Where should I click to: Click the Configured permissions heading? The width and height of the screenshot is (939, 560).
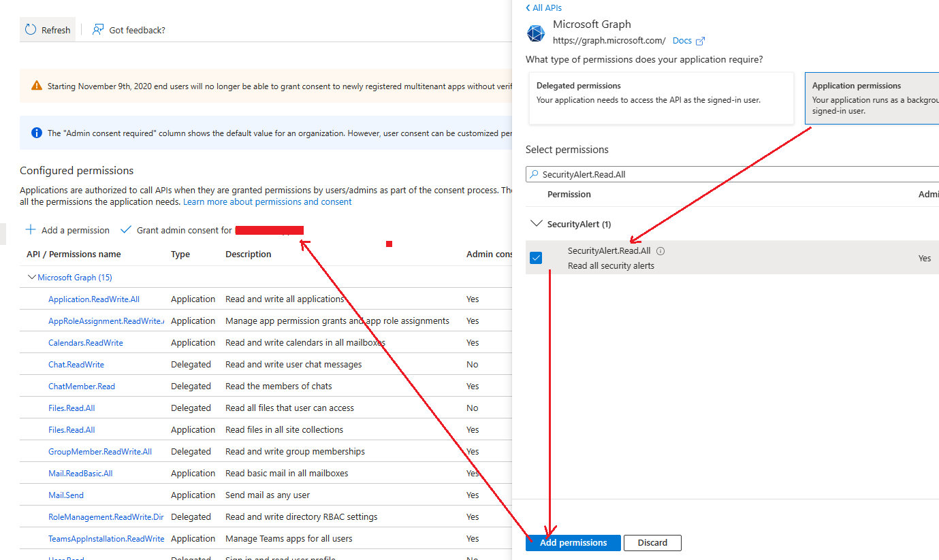[x=77, y=171]
